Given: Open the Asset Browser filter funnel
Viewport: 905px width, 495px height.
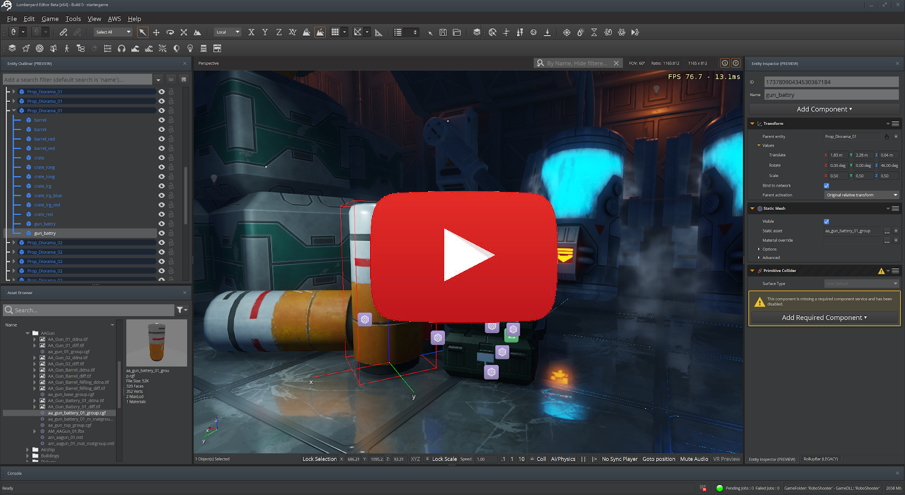Looking at the screenshot, I should click(181, 310).
